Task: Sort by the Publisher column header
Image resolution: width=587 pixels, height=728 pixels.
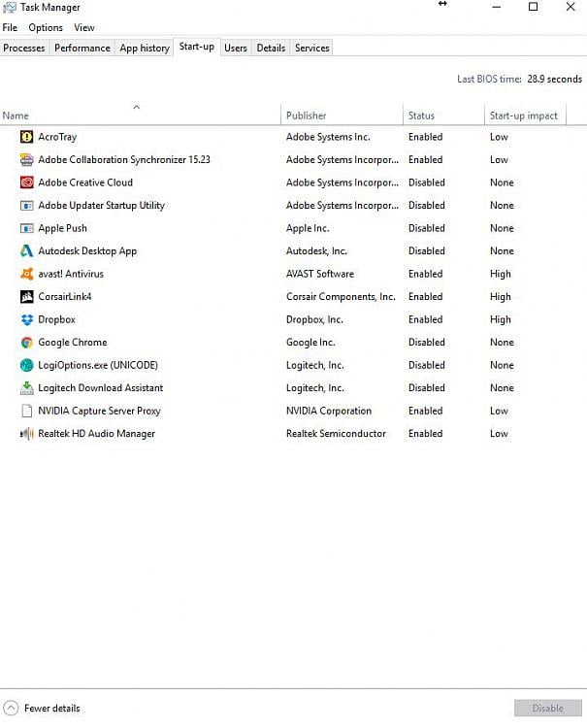Action: [342, 116]
